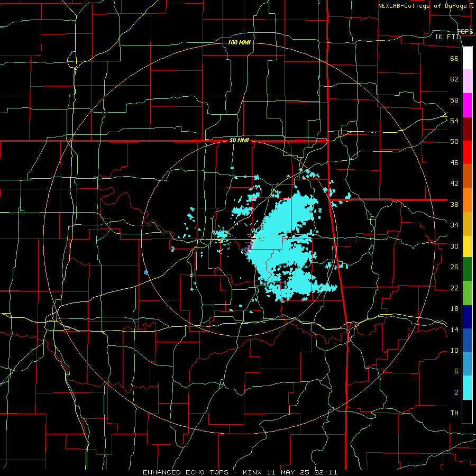Click the legend value 26
Screen dimensions: 476x476
point(454,267)
